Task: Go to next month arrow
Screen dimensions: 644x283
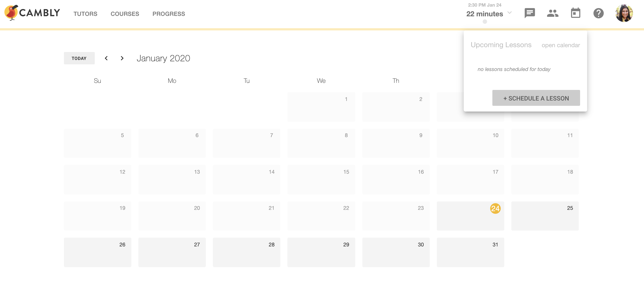Action: click(x=122, y=58)
